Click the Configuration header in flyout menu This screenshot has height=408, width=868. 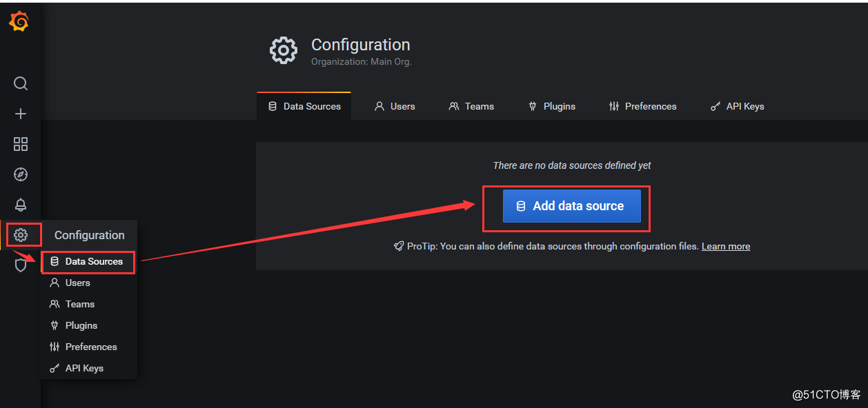(90, 235)
